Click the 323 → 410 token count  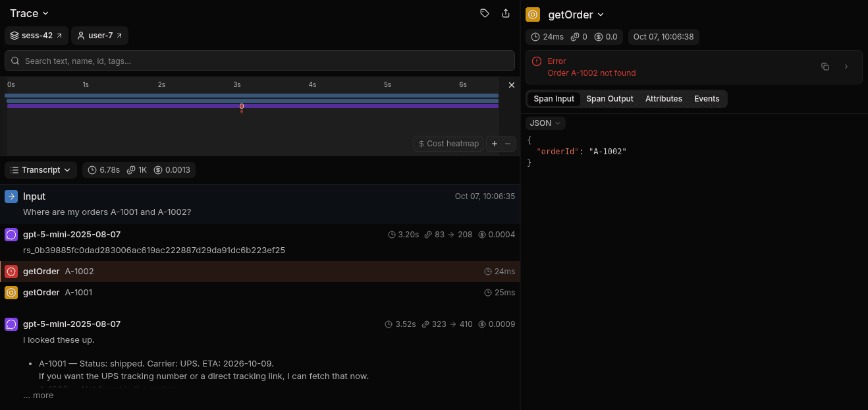pos(447,324)
